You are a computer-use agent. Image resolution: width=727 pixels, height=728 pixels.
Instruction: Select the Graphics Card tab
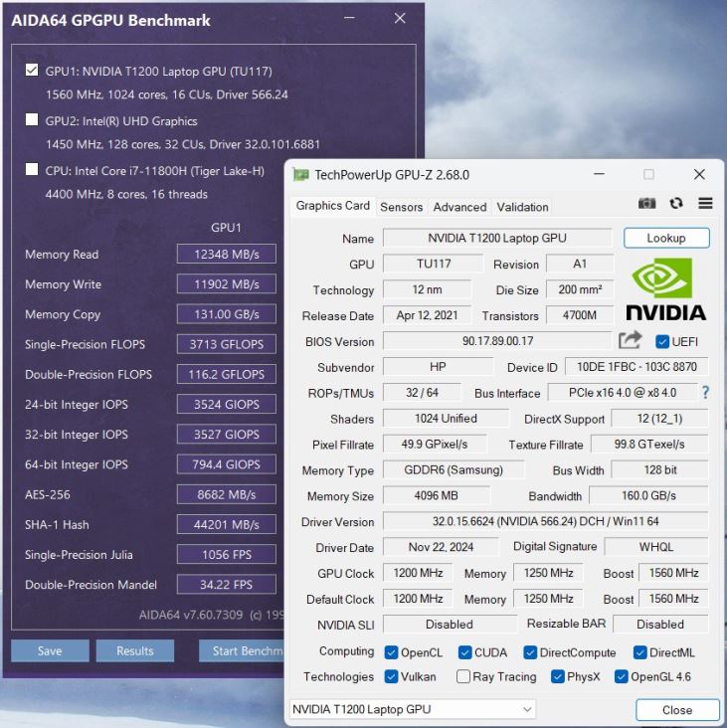click(x=333, y=206)
